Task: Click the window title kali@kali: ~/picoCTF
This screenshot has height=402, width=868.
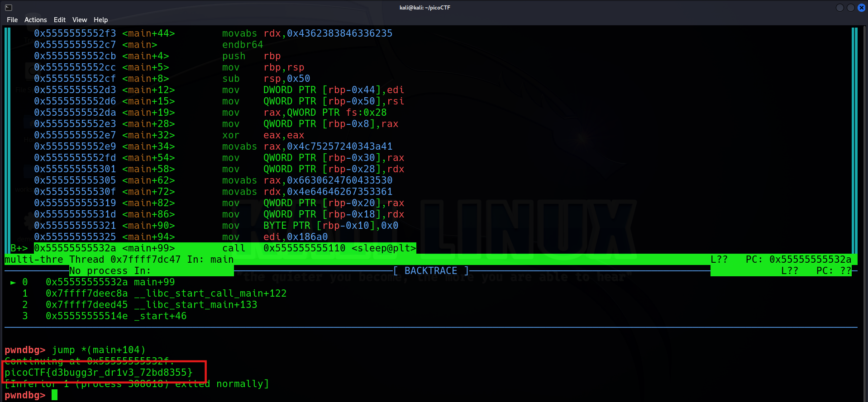Action: [424, 8]
